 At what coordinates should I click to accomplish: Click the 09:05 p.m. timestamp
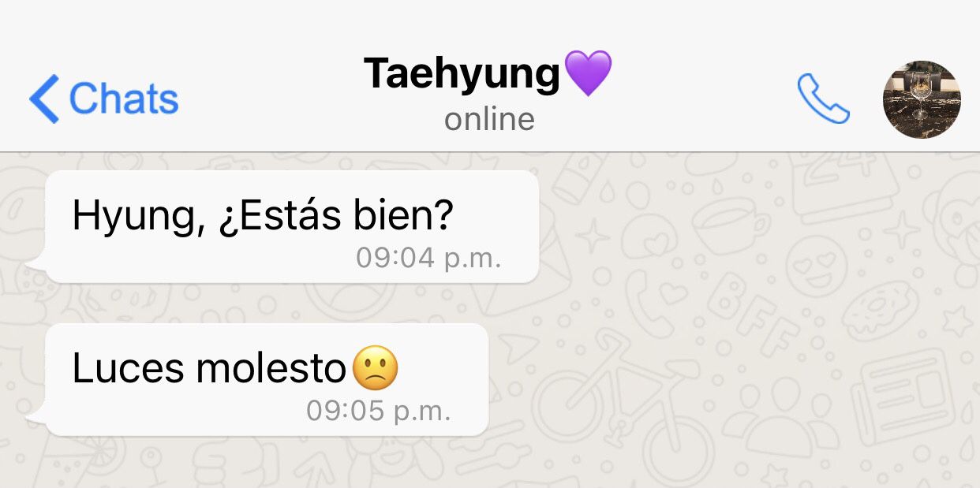tap(379, 411)
